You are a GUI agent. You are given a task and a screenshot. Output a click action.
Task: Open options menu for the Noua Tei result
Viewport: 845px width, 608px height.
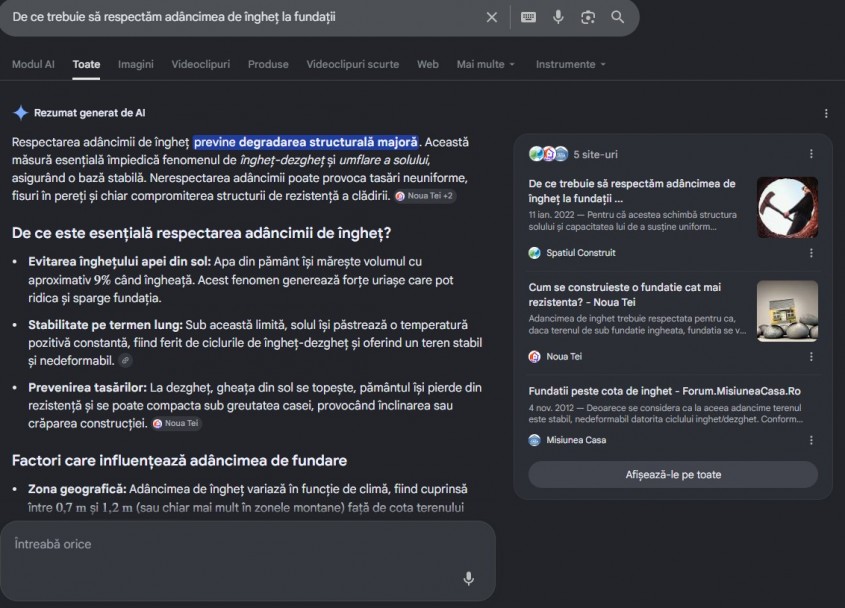(811, 356)
